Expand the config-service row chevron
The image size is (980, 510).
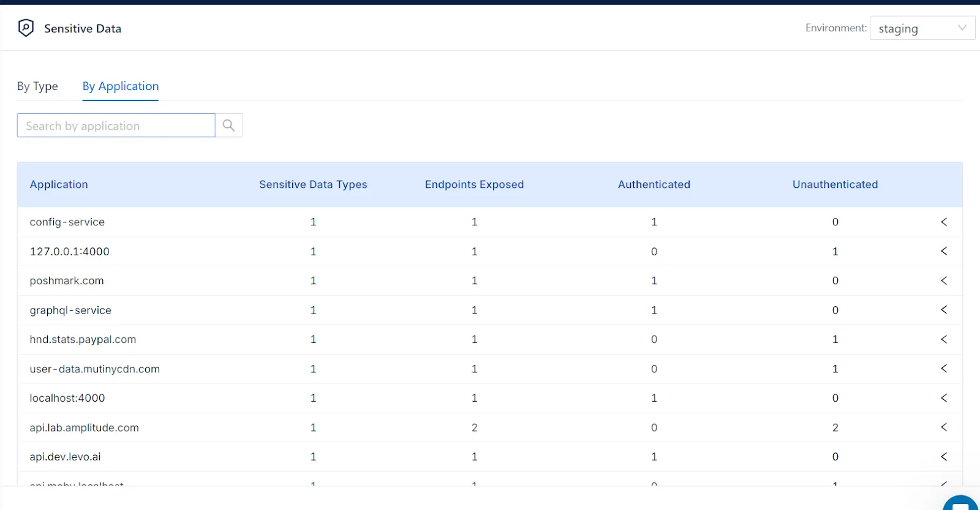[x=944, y=222]
